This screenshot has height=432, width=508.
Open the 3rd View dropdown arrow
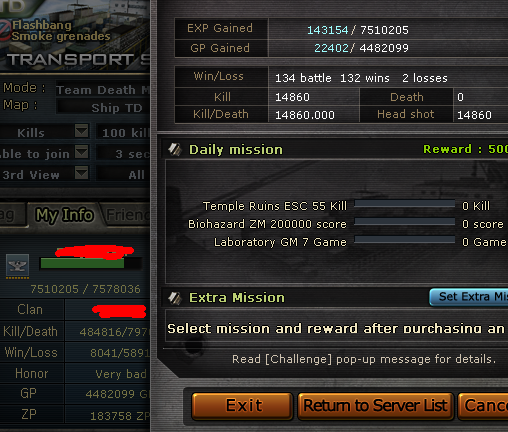click(x=81, y=173)
